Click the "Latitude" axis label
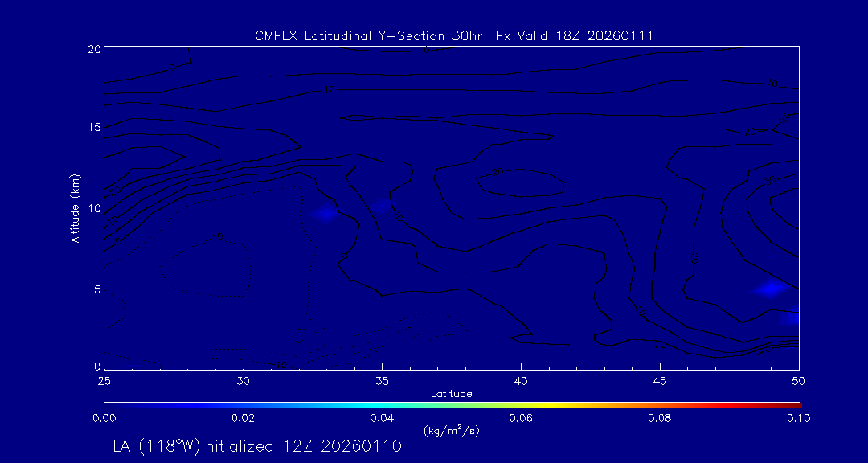This screenshot has width=868, height=463. click(x=451, y=394)
